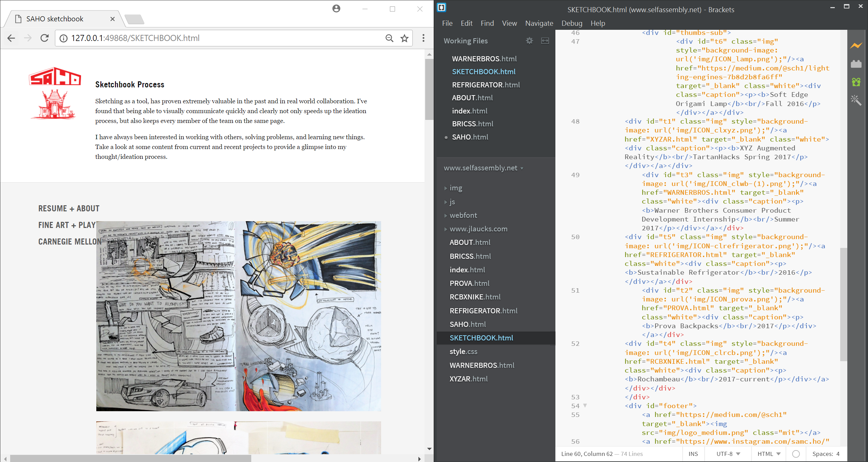Screen dimensions: 868x462
Task: Click the green extension install gift icon
Action: point(856,81)
